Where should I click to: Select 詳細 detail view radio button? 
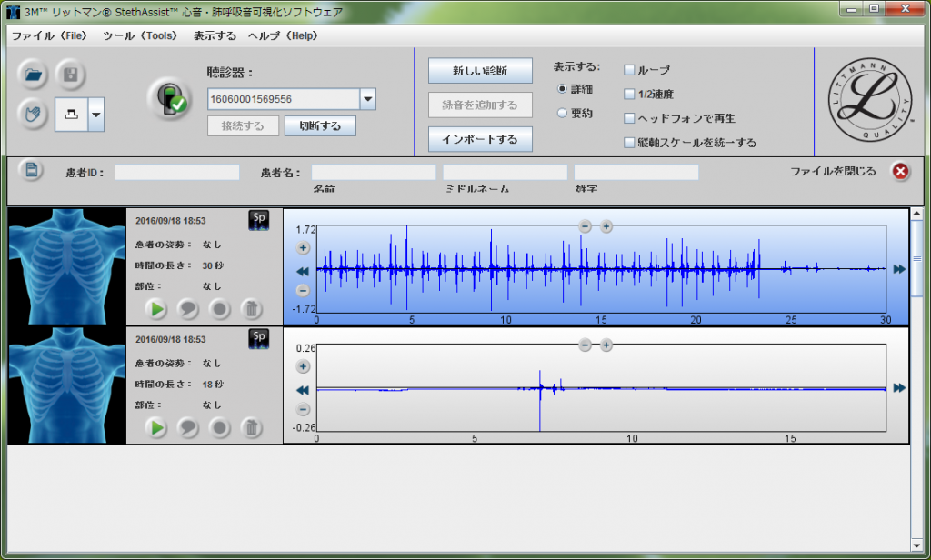tap(562, 89)
